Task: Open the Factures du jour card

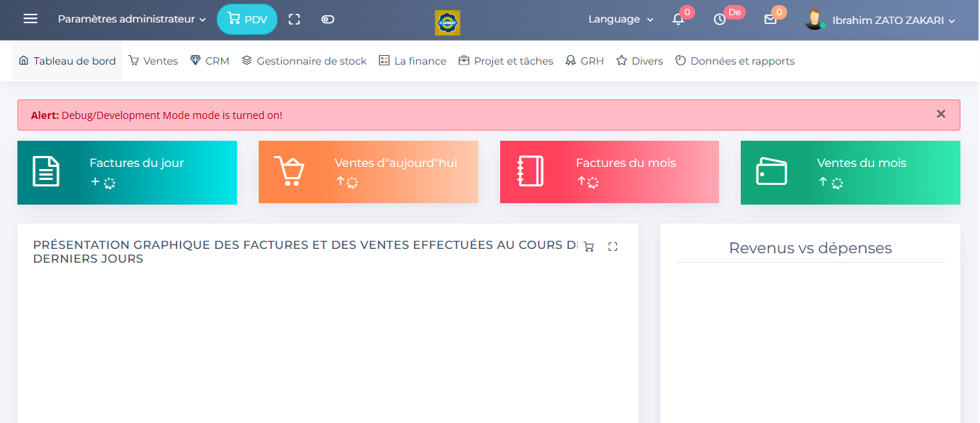Action: (127, 173)
